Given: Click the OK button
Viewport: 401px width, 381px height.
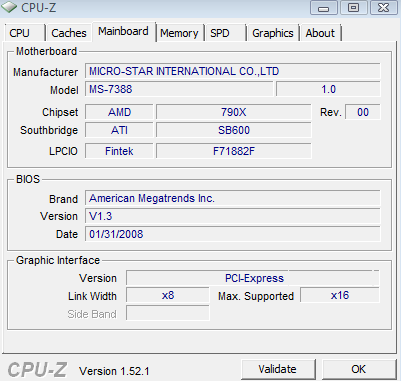Looking at the screenshot, I should click(x=359, y=369).
